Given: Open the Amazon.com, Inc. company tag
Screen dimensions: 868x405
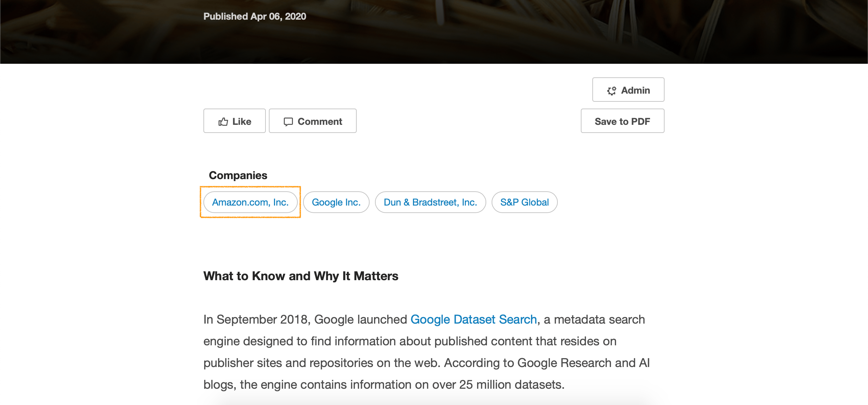Looking at the screenshot, I should point(250,202).
